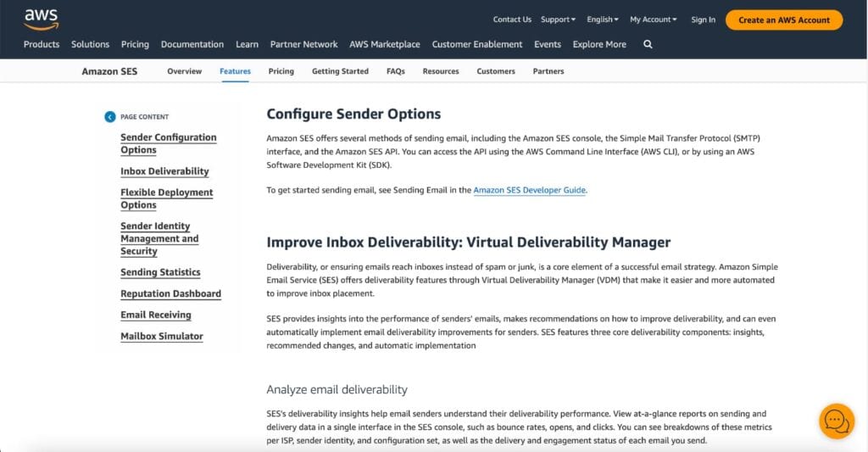This screenshot has height=452, width=868.
Task: Open the Learn menu
Action: point(247,44)
